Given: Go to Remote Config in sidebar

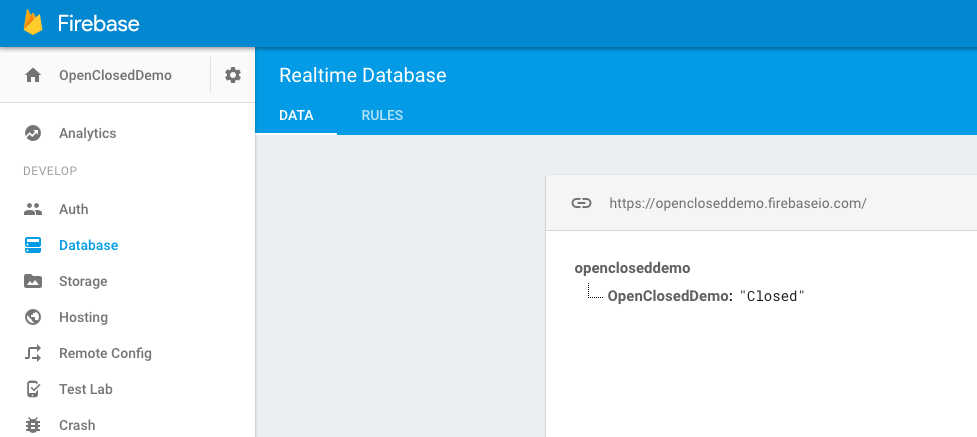Looking at the screenshot, I should pyautogui.click(x=105, y=353).
